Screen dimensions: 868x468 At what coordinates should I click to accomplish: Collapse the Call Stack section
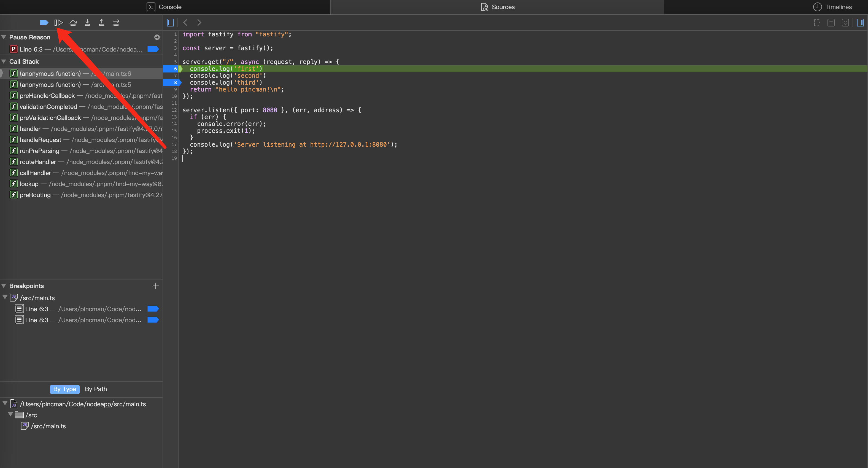[x=4, y=61]
